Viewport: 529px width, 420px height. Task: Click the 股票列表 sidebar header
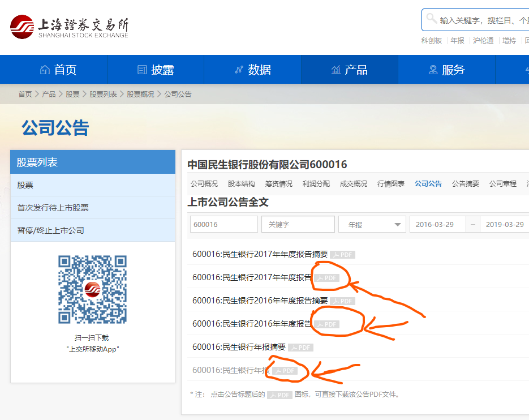tap(93, 162)
